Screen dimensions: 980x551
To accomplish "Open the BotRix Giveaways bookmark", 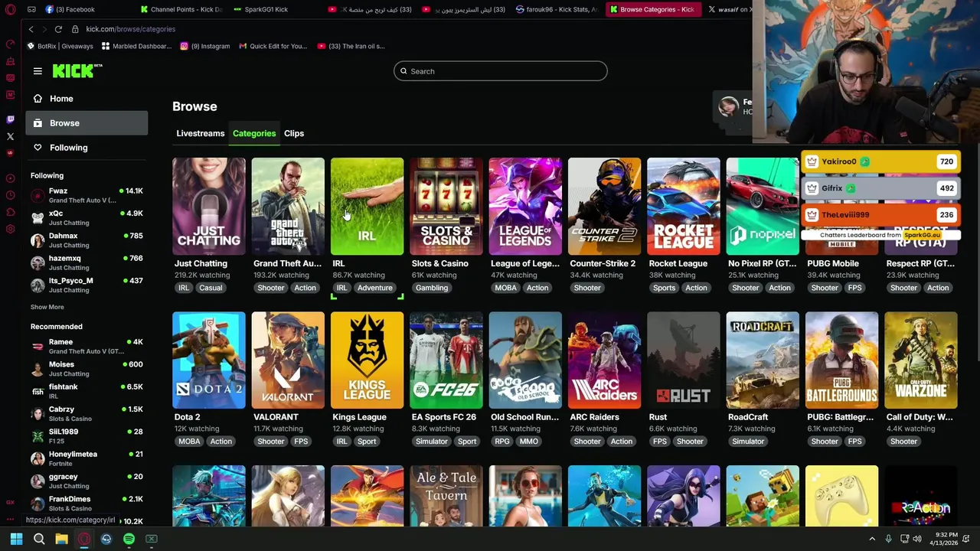I will 60,46.
